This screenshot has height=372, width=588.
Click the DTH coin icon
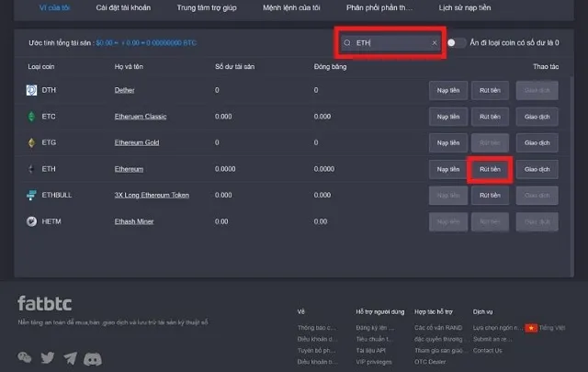[31, 90]
